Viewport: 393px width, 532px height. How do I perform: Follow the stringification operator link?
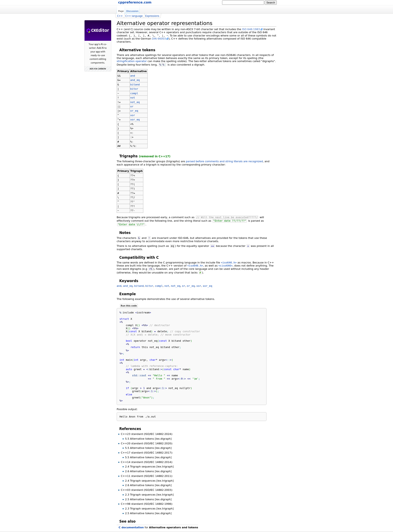(x=132, y=61)
